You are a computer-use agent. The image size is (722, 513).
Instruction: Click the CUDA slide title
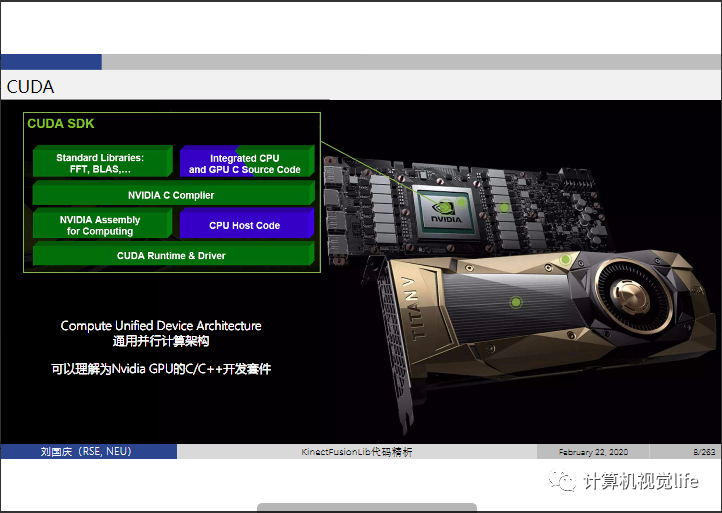tap(30, 87)
